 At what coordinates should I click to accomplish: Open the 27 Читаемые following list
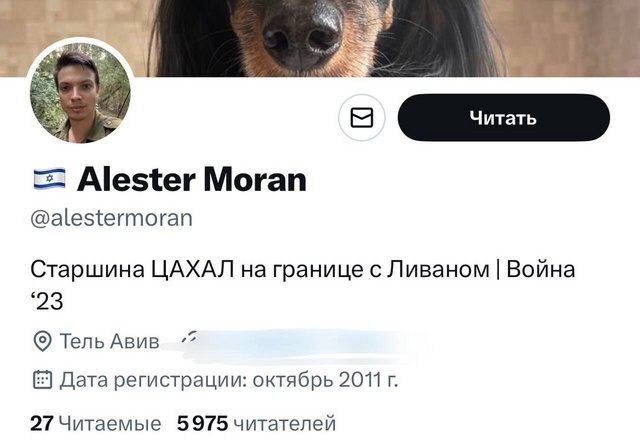point(96,423)
